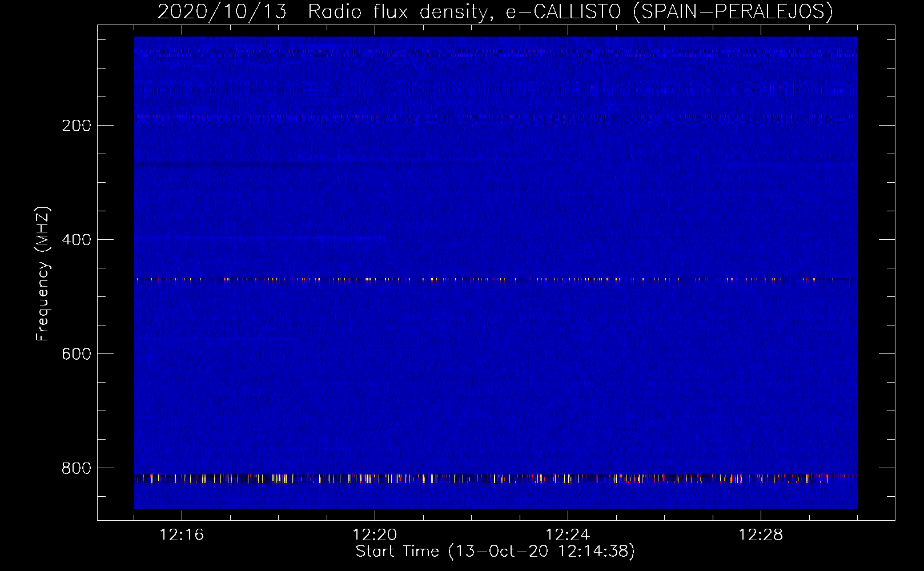The width and height of the screenshot is (924, 571).
Task: Click the bright interference band near 470 MHz
Action: click(496, 280)
